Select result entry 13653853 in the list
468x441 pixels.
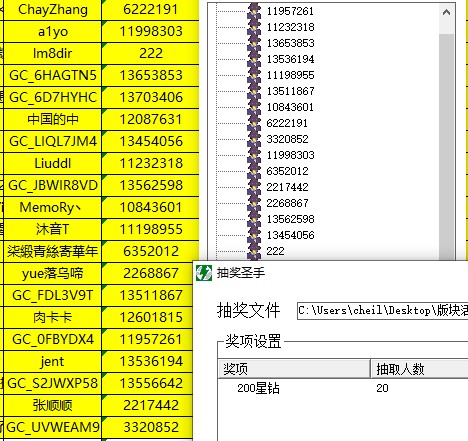290,43
